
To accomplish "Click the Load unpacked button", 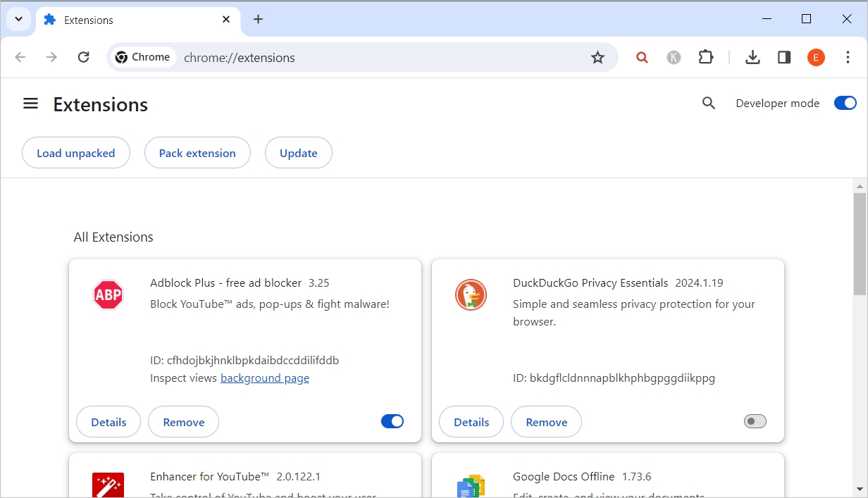I will (76, 153).
